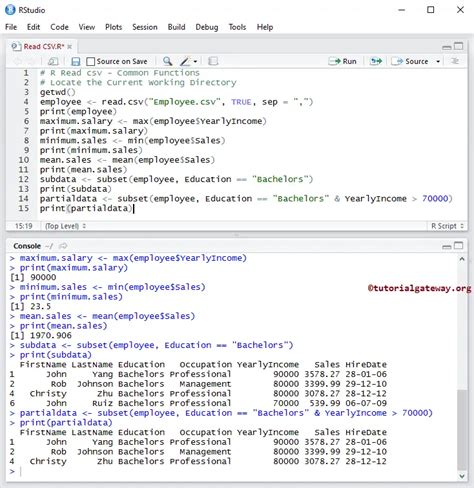Click the 70000 value on line 14
The image size is (474, 488).
point(435,199)
